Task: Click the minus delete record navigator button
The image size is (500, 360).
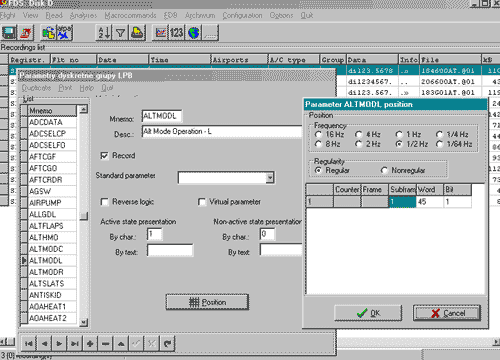Action: coord(105,343)
